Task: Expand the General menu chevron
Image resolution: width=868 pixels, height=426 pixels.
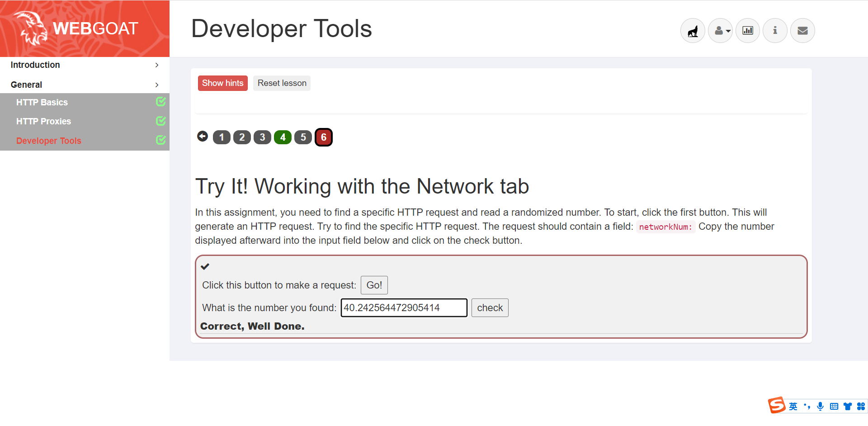Action: coord(157,85)
